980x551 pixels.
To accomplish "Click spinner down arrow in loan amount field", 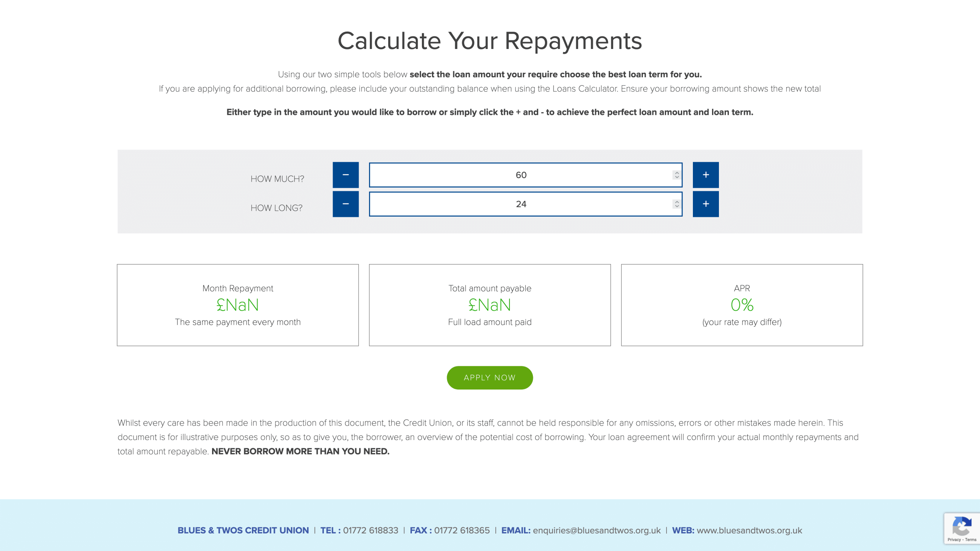I will pyautogui.click(x=677, y=177).
